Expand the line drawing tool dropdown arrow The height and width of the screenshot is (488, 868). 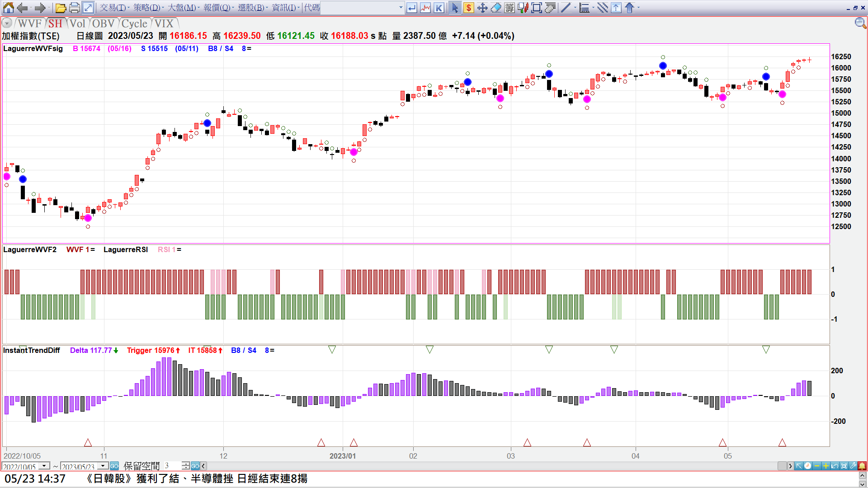(575, 8)
